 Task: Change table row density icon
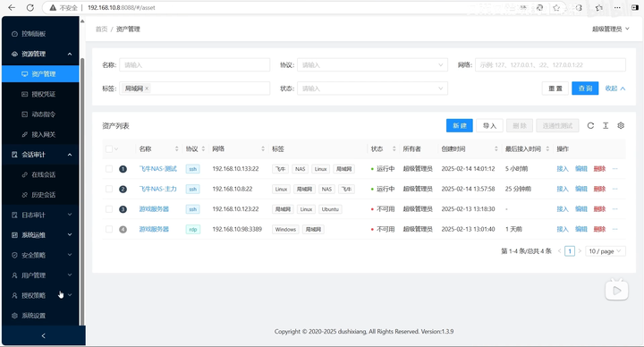point(606,126)
